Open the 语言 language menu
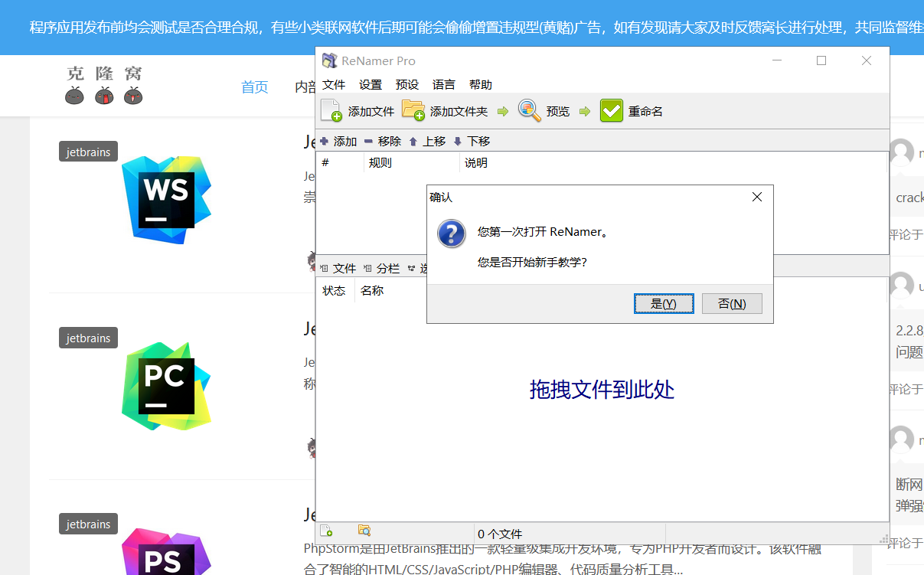 pyautogui.click(x=444, y=84)
